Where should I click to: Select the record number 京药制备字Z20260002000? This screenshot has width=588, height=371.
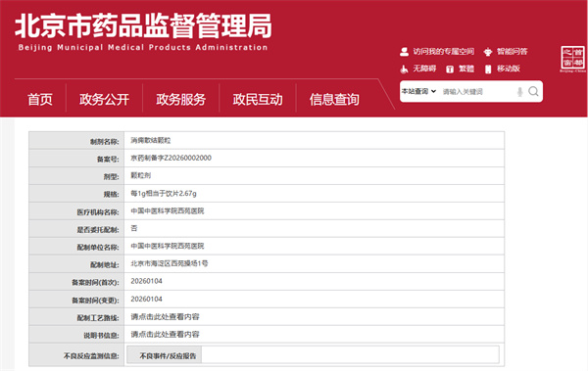[171, 158]
